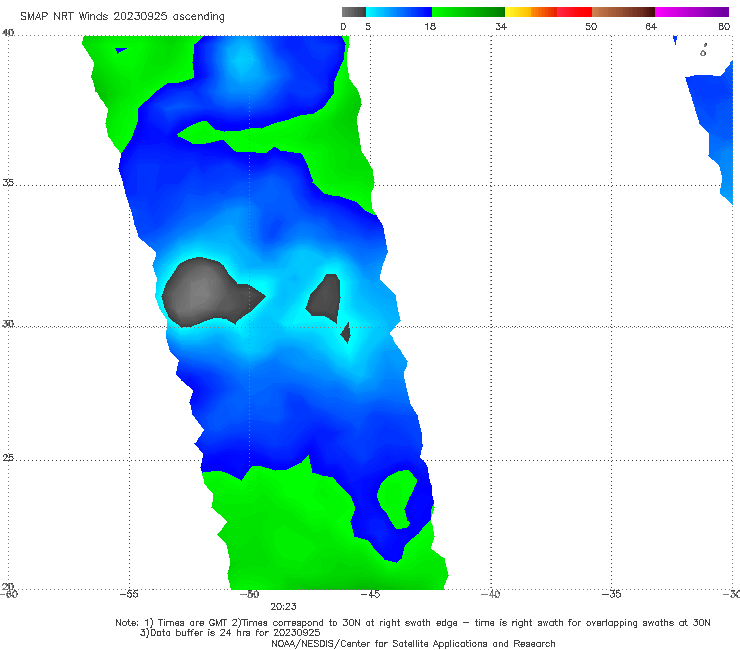Click the magenta 64-80 colorbar segment
The image size is (740, 650).
point(692,12)
